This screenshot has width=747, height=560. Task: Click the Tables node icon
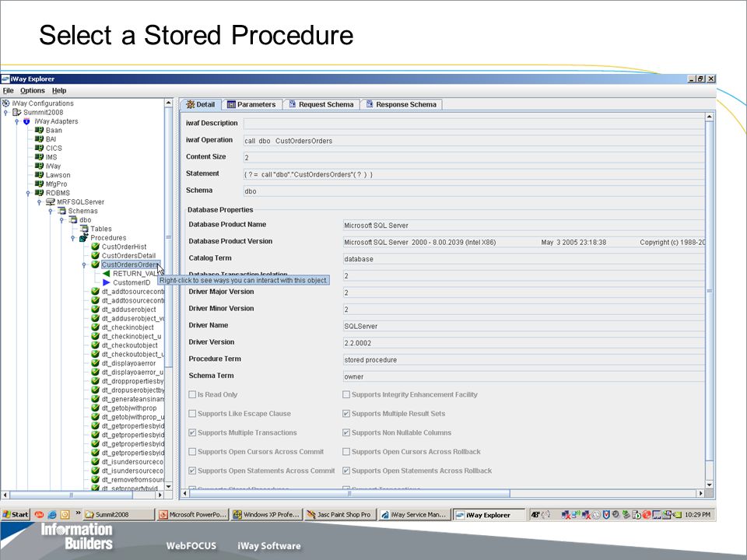point(84,229)
